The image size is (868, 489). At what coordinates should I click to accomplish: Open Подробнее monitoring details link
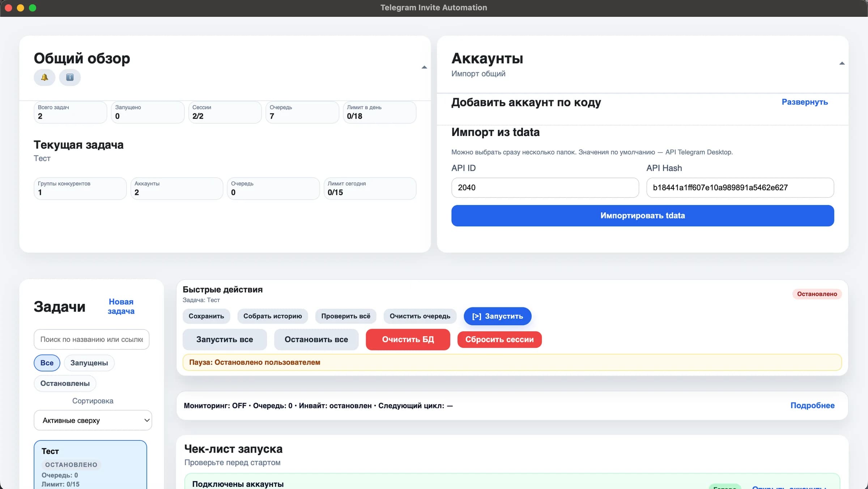(812, 405)
